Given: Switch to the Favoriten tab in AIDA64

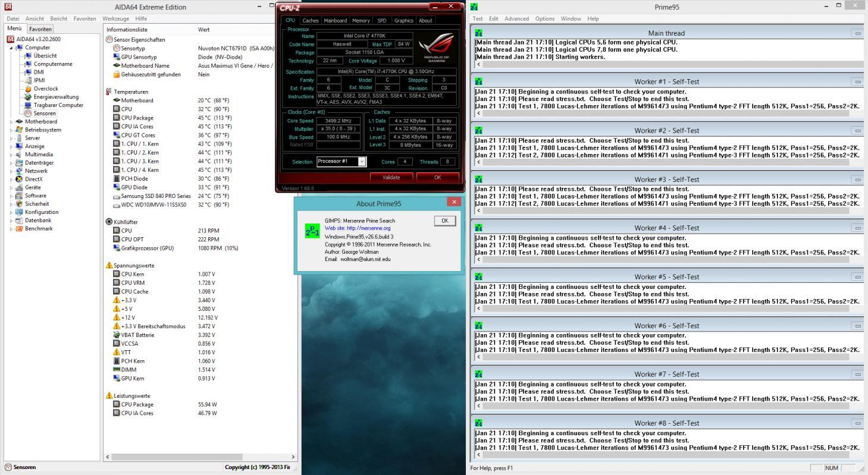Looking at the screenshot, I should pos(40,29).
